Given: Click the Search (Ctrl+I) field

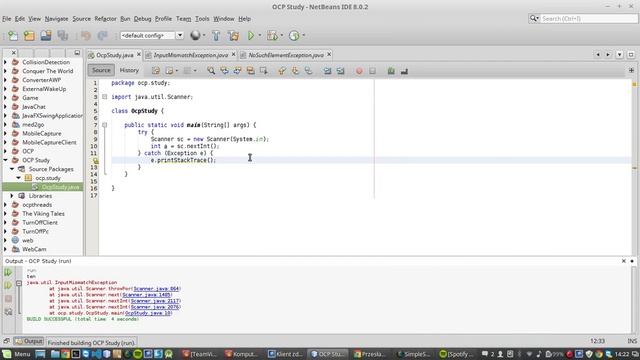Looking at the screenshot, I should [x=589, y=18].
